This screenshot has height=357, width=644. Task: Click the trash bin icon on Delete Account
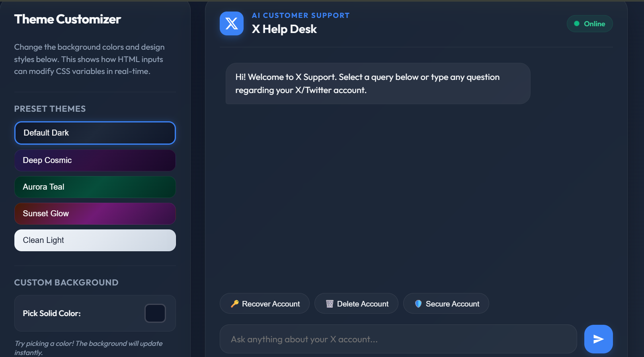pos(330,304)
